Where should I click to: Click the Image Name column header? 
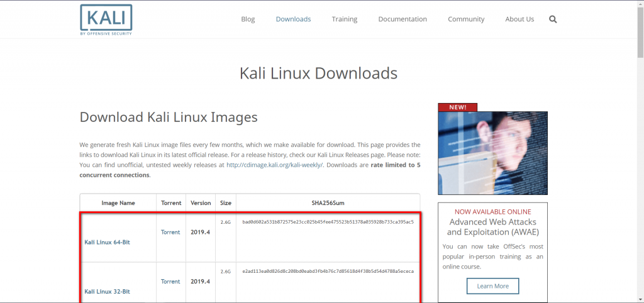118,203
